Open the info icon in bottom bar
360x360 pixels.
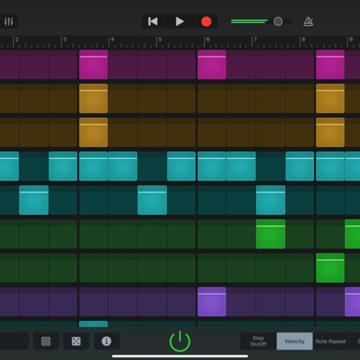coord(106,341)
